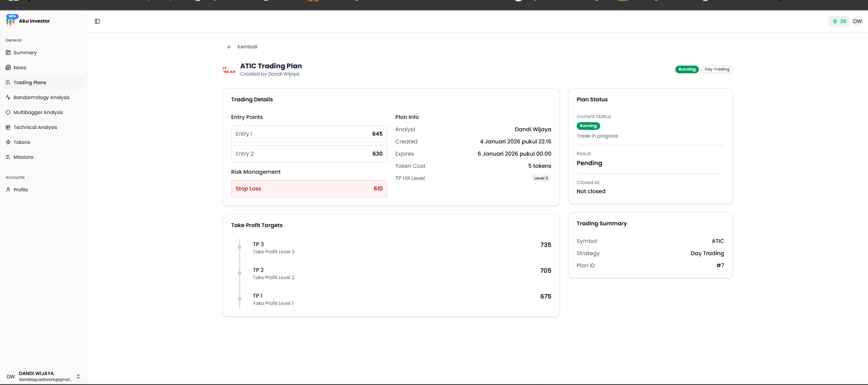This screenshot has width=868, height=385.
Task: Click the DW avatar beside DANDI WIJAYA in sidebar footer
Action: pyautogui.click(x=11, y=376)
